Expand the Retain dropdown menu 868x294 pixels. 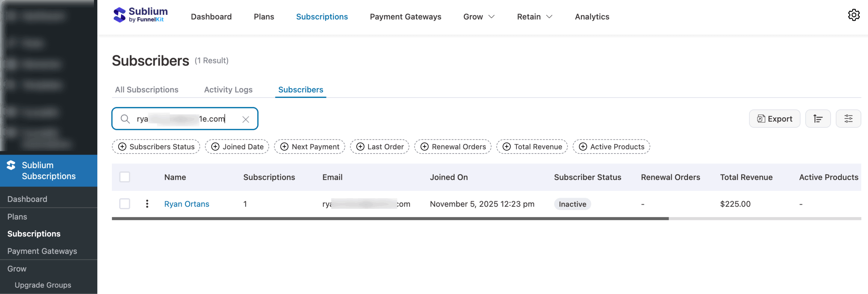coord(534,17)
